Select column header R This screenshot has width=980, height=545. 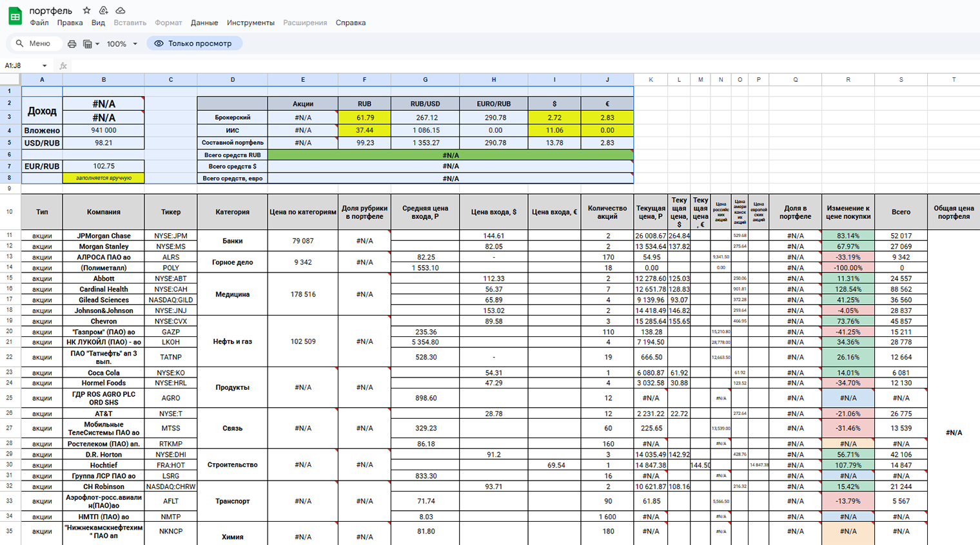(848, 80)
